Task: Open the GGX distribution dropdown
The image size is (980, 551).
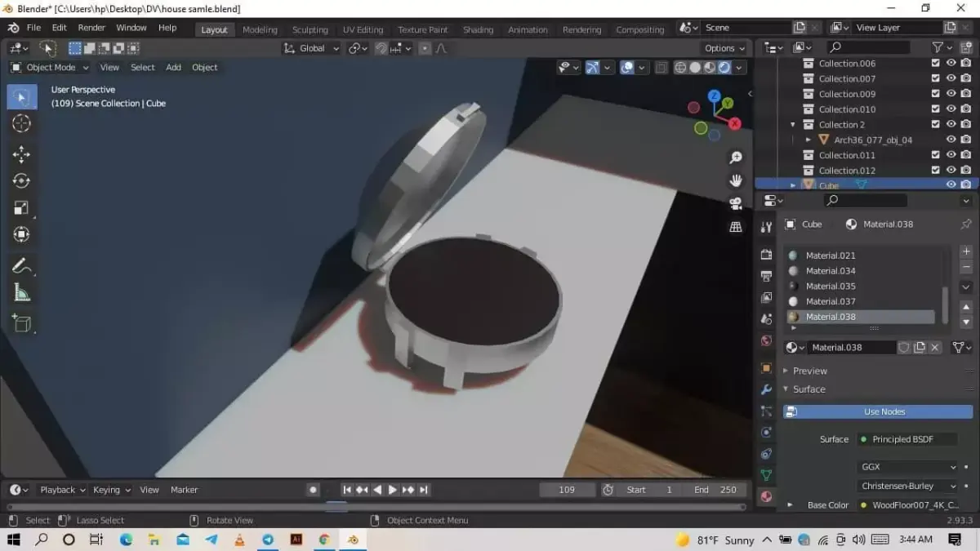Action: (x=906, y=466)
